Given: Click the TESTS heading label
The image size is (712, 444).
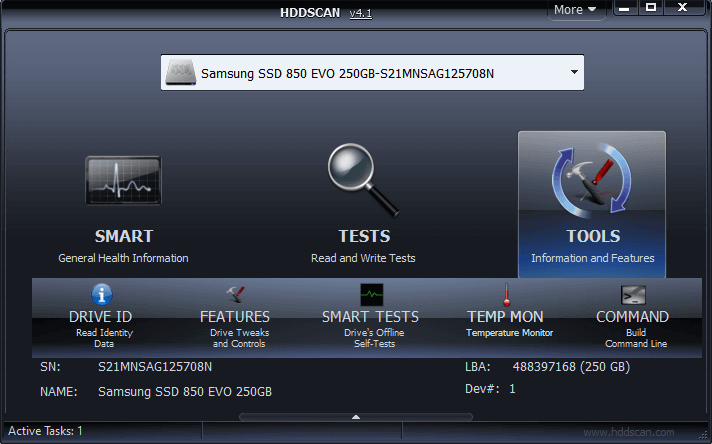Looking at the screenshot, I should click(364, 236).
